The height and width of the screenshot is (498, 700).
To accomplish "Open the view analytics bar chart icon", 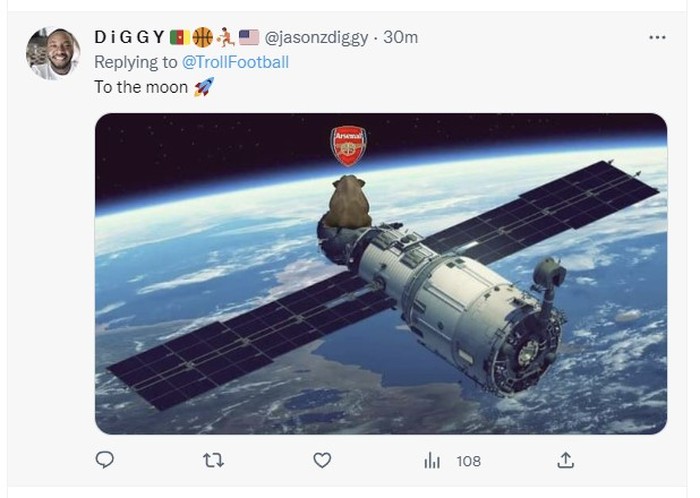I will pos(432,460).
